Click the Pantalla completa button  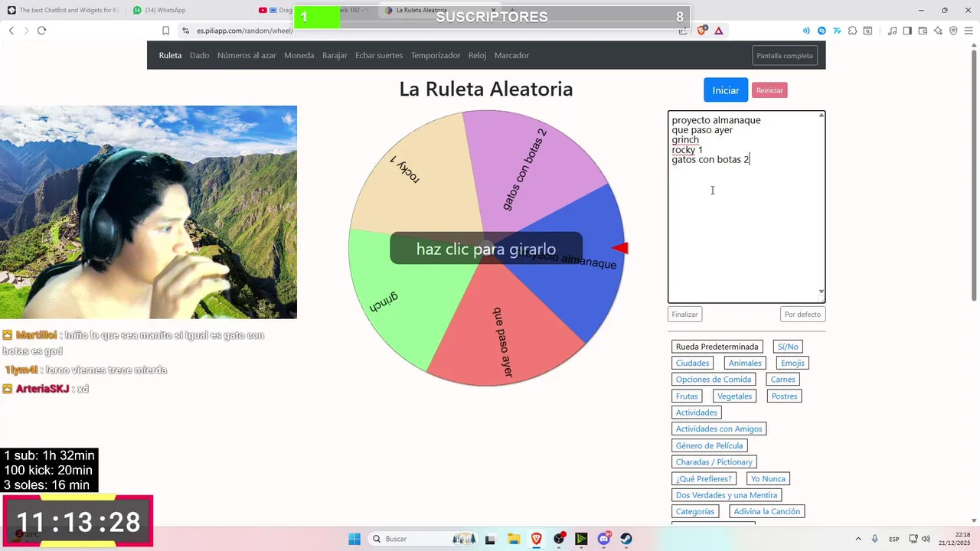(x=785, y=55)
